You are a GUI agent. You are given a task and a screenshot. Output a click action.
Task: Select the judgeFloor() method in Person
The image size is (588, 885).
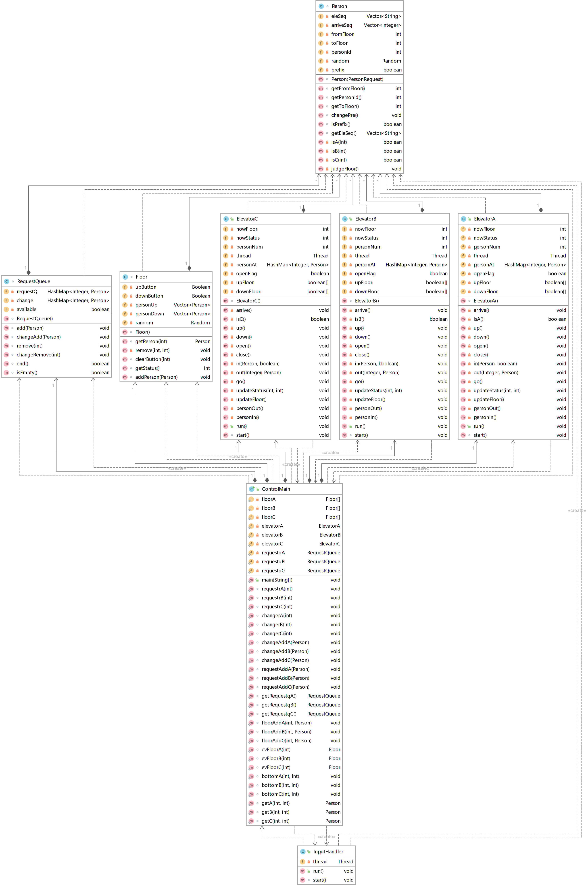345,169
